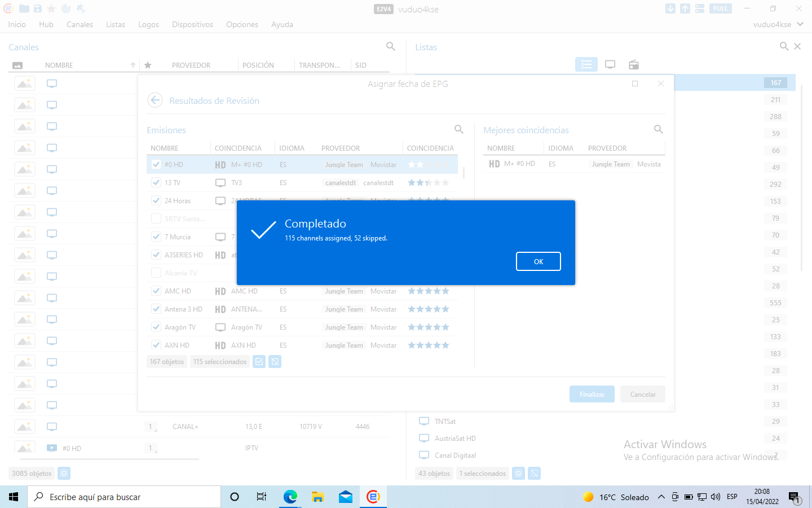Click the back arrow beside Resultados de Revisión
The image size is (812, 508).
(155, 100)
